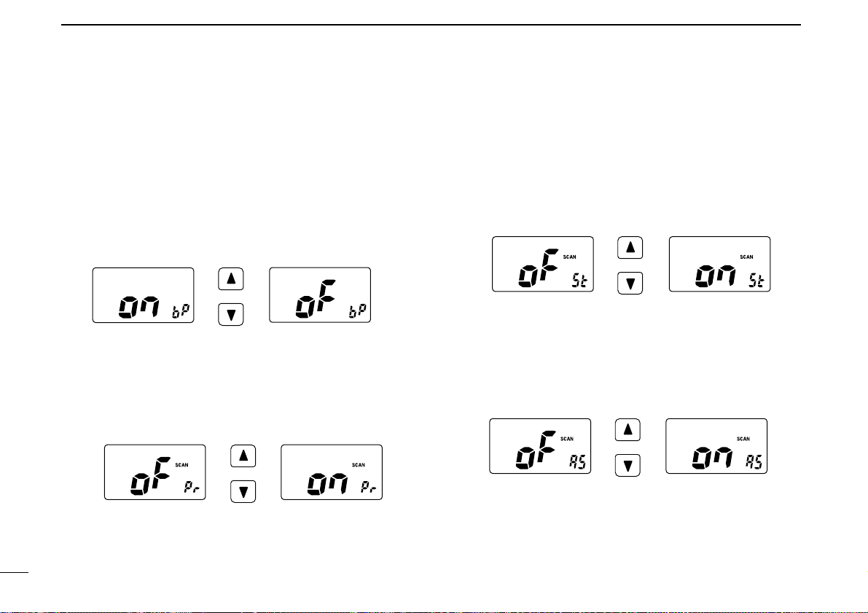
Task: Tap the up arrow between the St displays
Action: tap(630, 247)
